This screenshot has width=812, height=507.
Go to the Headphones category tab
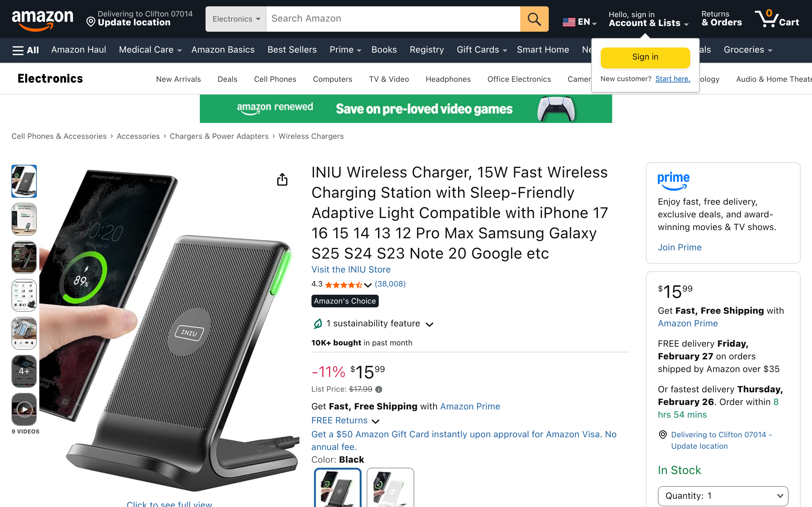(x=448, y=79)
